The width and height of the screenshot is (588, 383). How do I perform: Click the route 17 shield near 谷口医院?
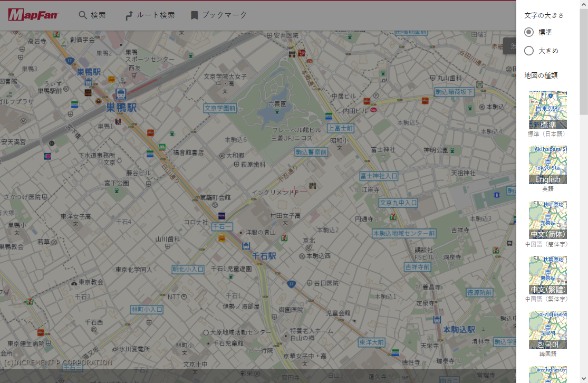point(292,284)
